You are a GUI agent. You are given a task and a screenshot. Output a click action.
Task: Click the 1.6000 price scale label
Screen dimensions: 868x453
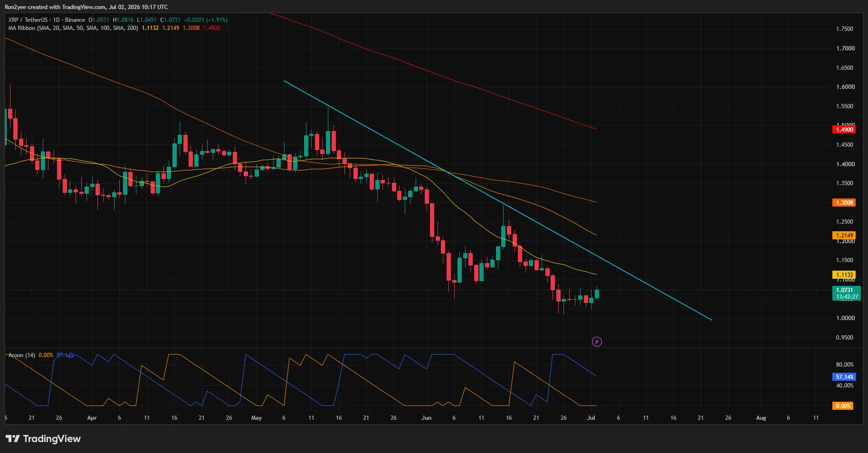coord(845,87)
